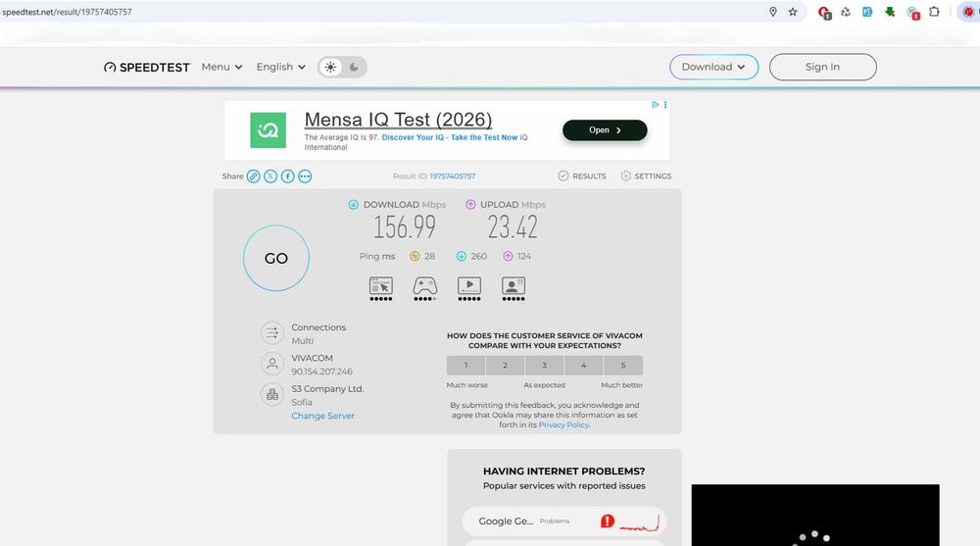Click the idle ping icon showing 28
Viewport: 980px width, 546px height.
(415, 256)
